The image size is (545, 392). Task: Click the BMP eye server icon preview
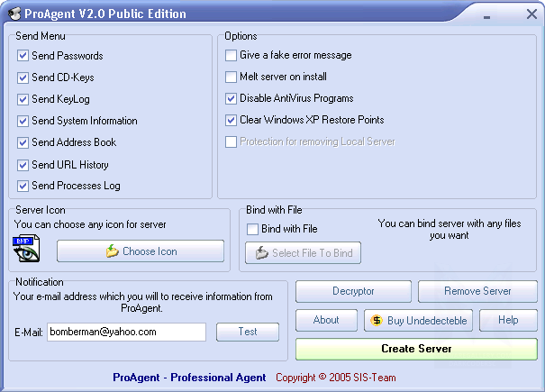point(27,248)
